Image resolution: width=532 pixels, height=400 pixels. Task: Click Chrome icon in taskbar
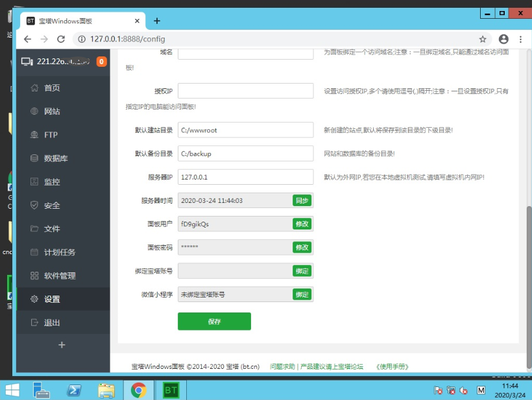[x=138, y=390]
